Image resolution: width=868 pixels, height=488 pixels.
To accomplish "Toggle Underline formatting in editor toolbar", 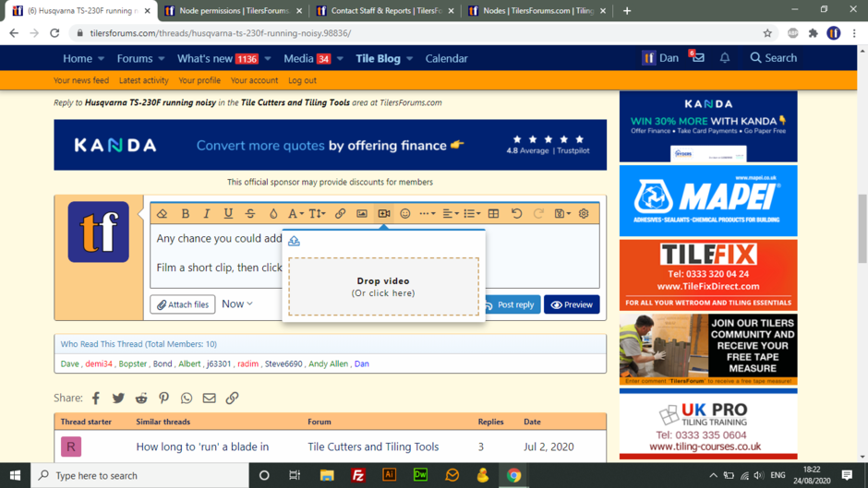I will click(228, 214).
